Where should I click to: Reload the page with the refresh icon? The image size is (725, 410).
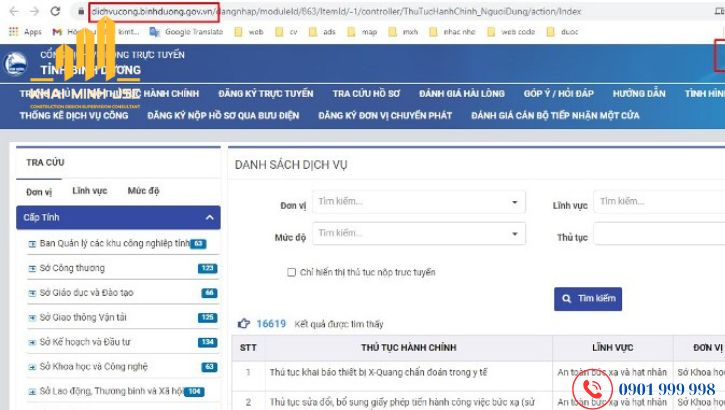(x=55, y=11)
